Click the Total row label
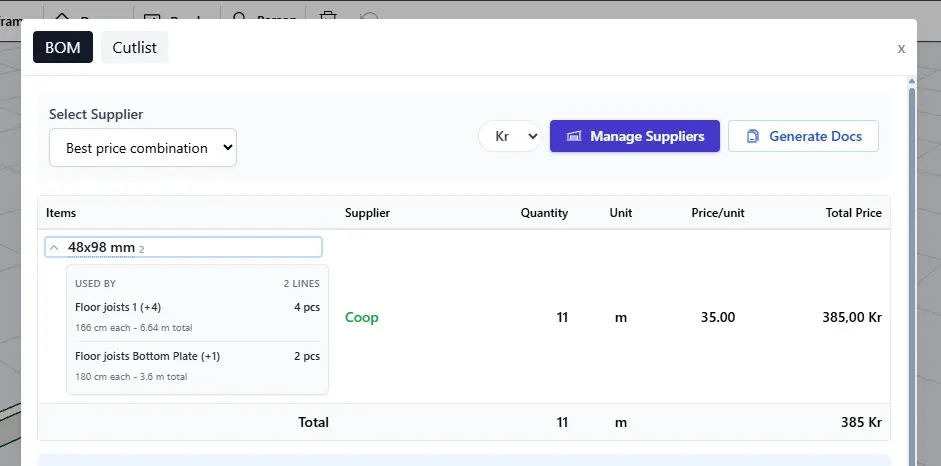This screenshot has height=466, width=941. (313, 422)
